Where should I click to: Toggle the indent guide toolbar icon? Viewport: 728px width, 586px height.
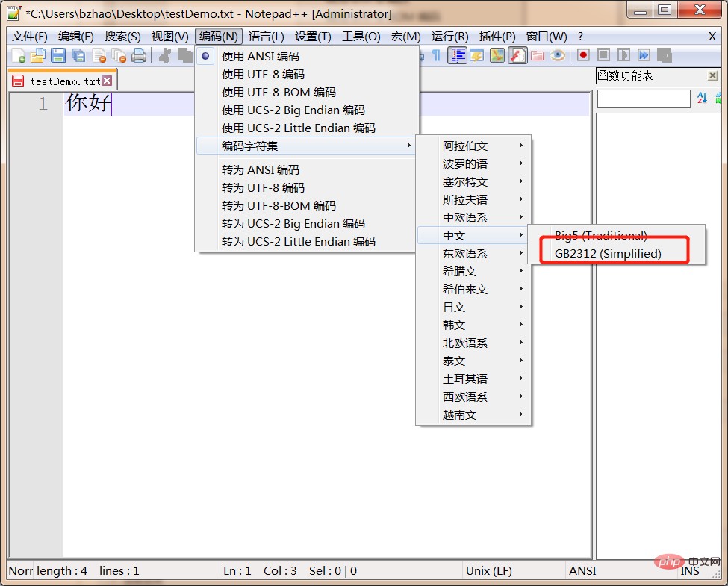click(x=457, y=56)
